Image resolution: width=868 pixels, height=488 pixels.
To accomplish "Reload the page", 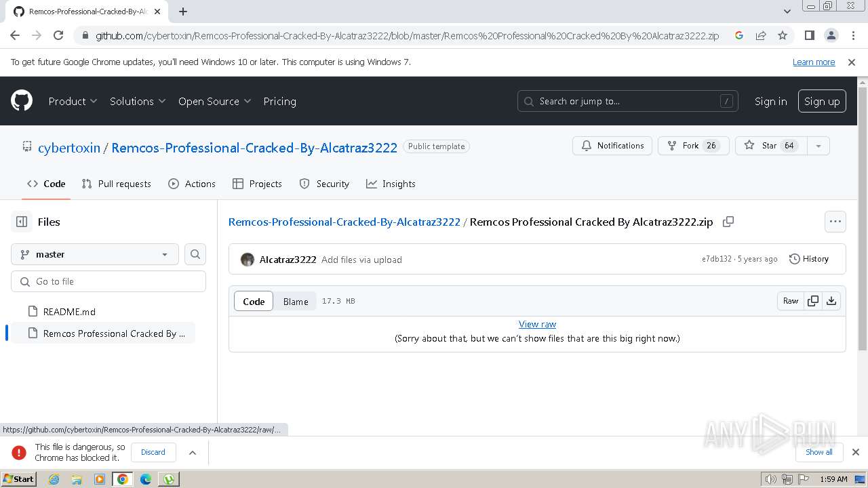I will click(58, 35).
